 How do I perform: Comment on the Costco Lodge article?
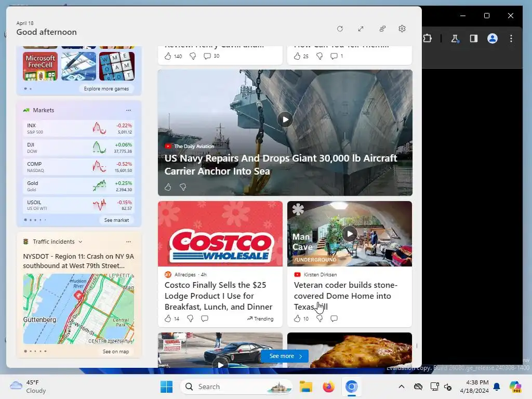(205, 318)
